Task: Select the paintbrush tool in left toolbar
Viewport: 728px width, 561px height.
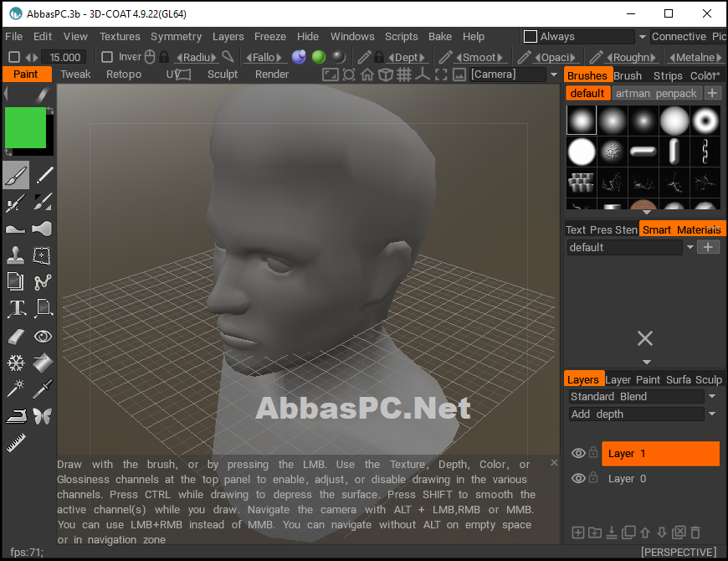Action: tap(16, 176)
